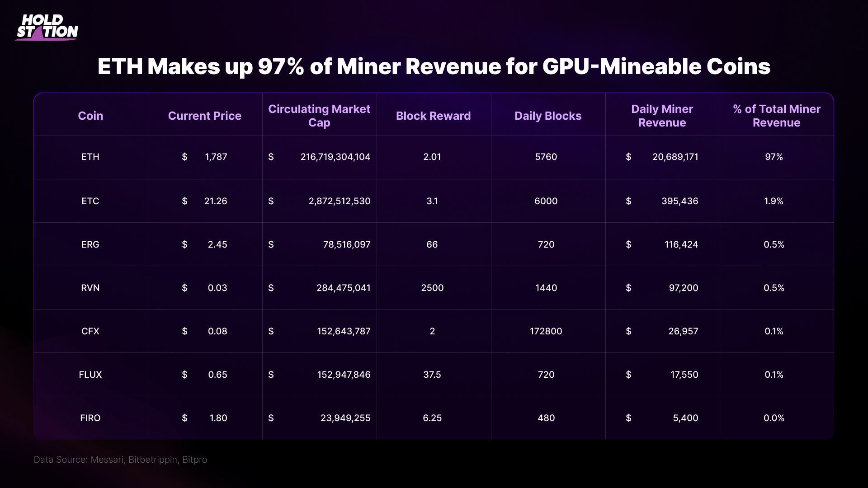Click daily revenue 17,550
The width and height of the screenshot is (868, 488).
click(x=684, y=375)
